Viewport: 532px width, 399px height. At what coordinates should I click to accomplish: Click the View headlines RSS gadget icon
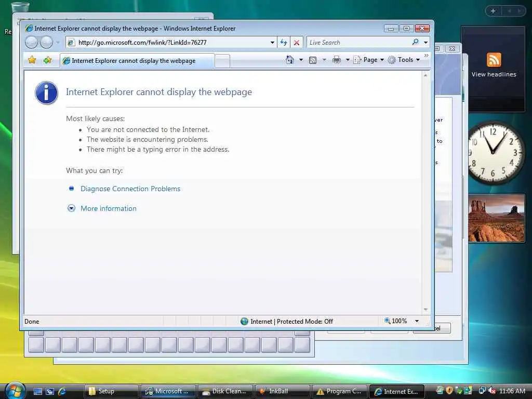(x=494, y=60)
